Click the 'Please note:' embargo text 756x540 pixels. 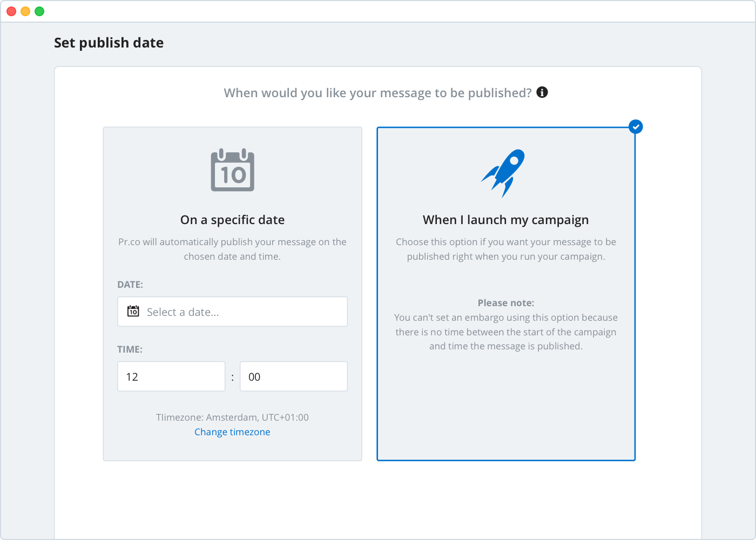click(506, 303)
